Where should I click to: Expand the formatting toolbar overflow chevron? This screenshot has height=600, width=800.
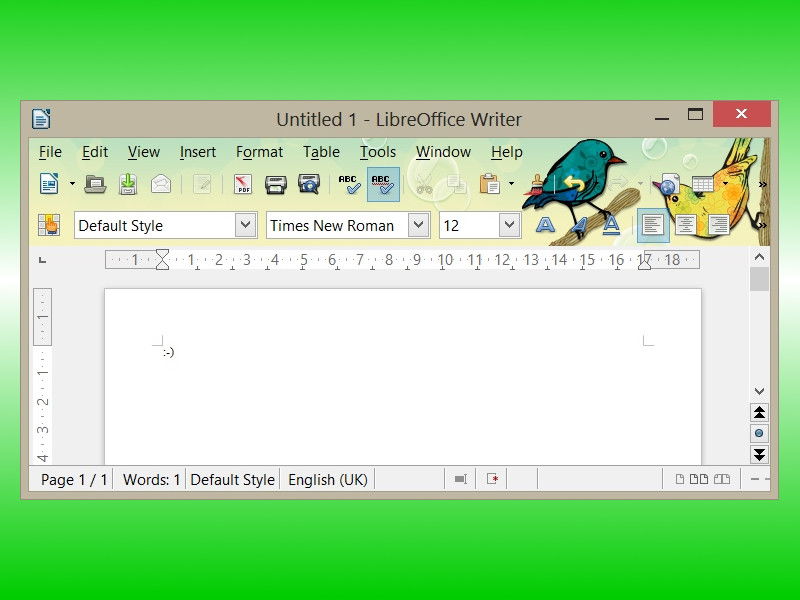(762, 224)
